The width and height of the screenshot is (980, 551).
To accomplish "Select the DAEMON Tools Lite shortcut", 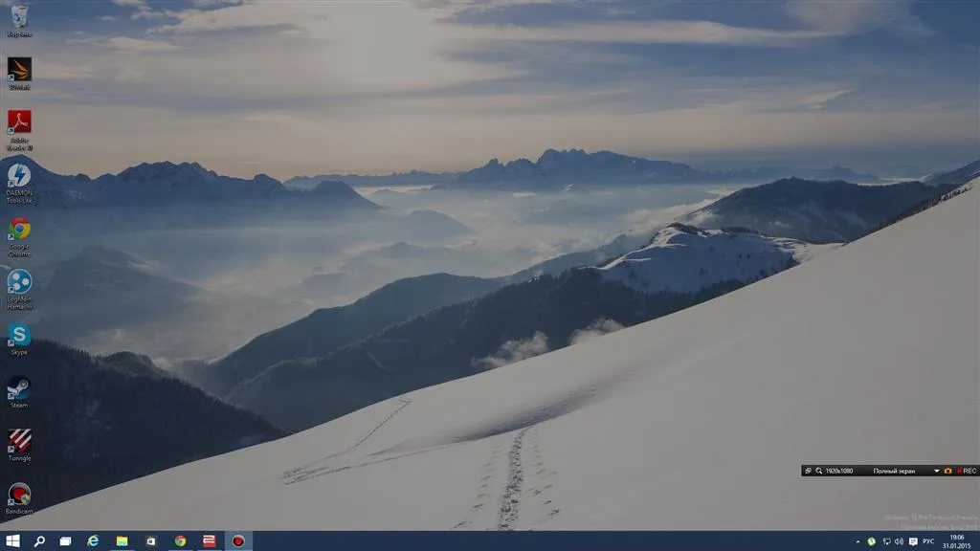I will (19, 183).
